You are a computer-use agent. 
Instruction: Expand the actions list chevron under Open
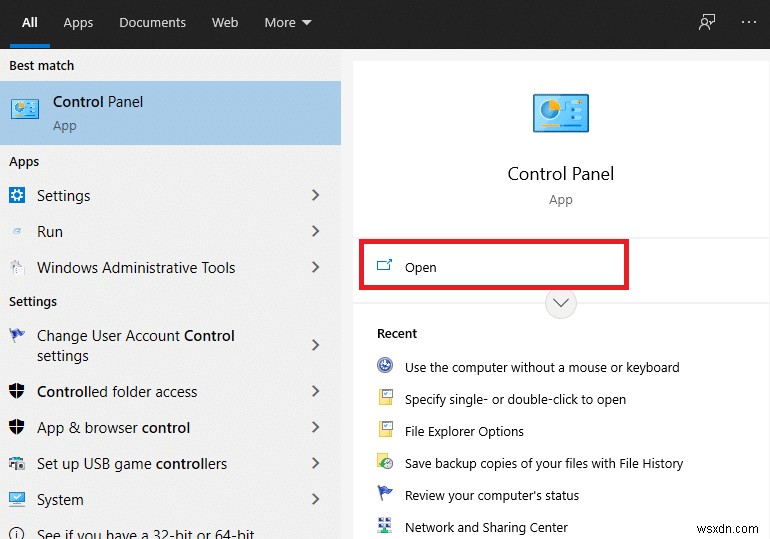(561, 303)
